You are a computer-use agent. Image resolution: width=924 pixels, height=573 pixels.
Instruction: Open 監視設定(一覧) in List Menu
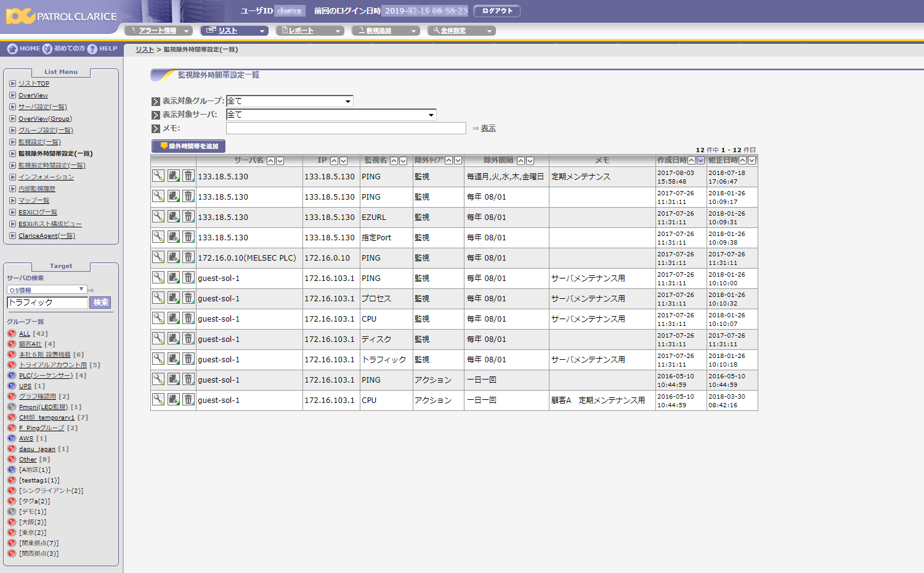[39, 142]
